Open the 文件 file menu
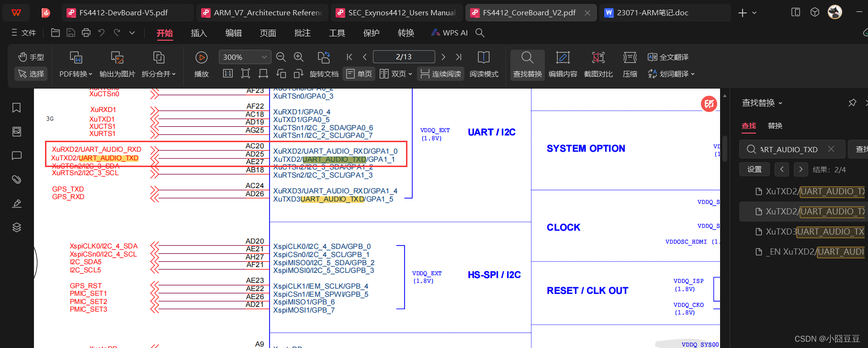The height and width of the screenshot is (348, 868). pyautogui.click(x=24, y=33)
